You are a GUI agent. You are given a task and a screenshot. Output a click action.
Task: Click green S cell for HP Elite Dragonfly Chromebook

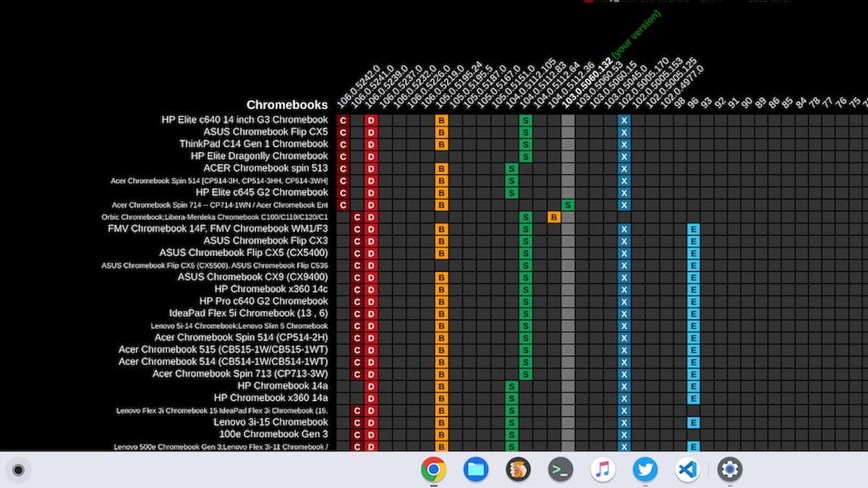pyautogui.click(x=525, y=156)
